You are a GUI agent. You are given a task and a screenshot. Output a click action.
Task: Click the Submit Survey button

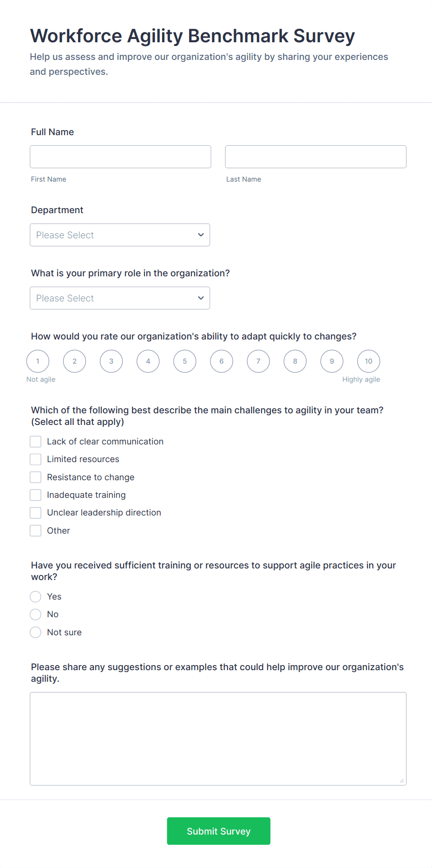218,831
